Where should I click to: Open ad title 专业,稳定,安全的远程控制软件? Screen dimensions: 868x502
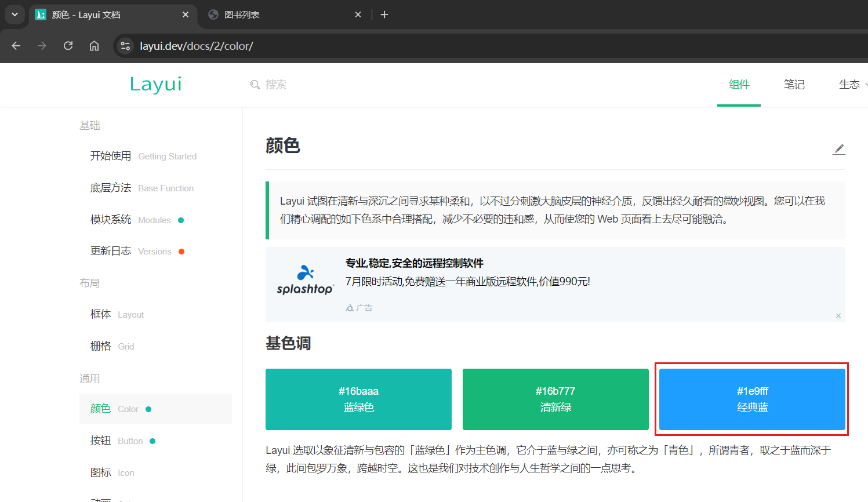(x=415, y=263)
